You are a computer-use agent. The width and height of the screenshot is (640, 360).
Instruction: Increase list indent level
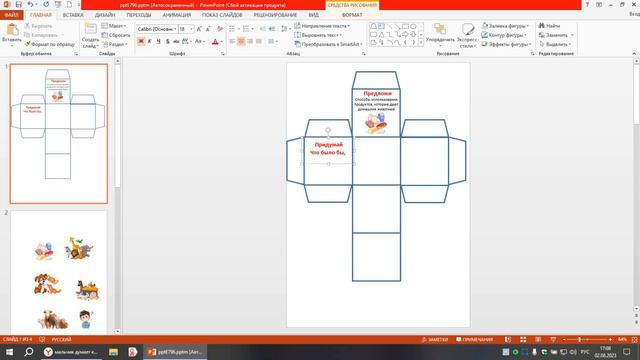[272, 29]
